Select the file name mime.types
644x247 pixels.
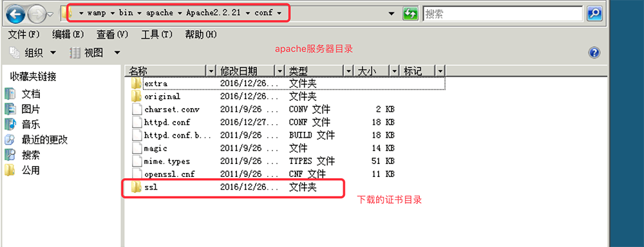point(167,161)
